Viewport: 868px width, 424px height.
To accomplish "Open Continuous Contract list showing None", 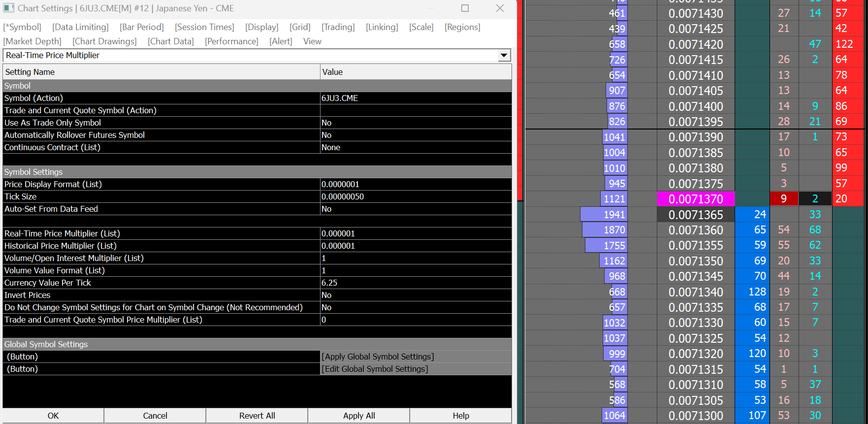I will tap(416, 147).
